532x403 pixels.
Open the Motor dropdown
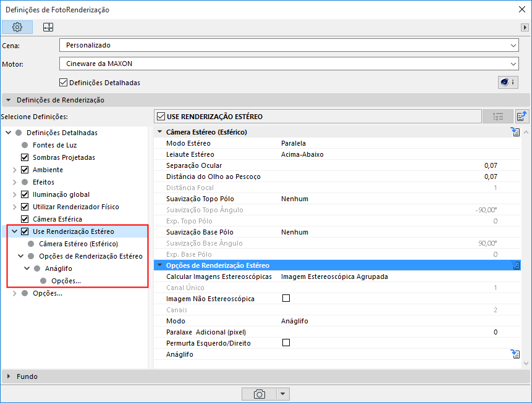tap(289, 64)
